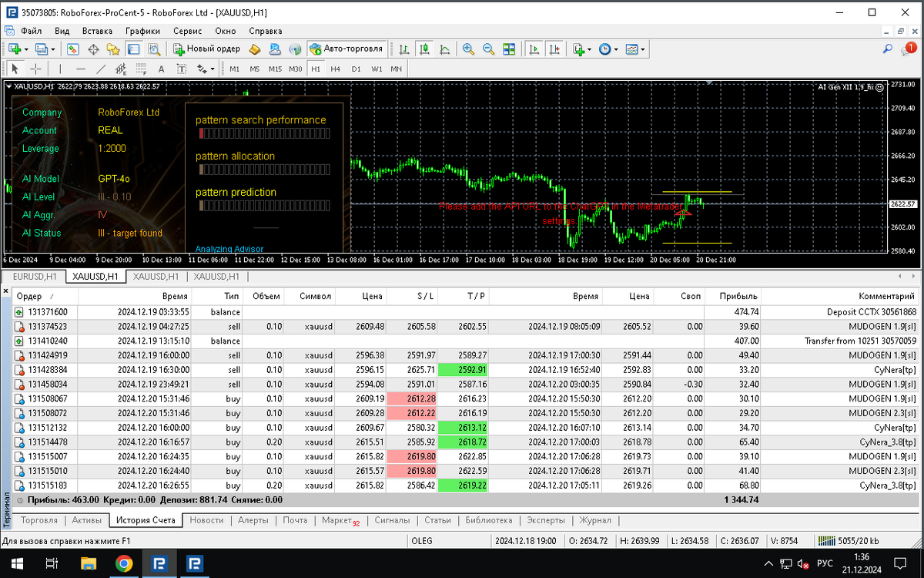Open the Strategy Tester magnifier icon
The width and height of the screenshot is (924, 578).
pos(154,49)
